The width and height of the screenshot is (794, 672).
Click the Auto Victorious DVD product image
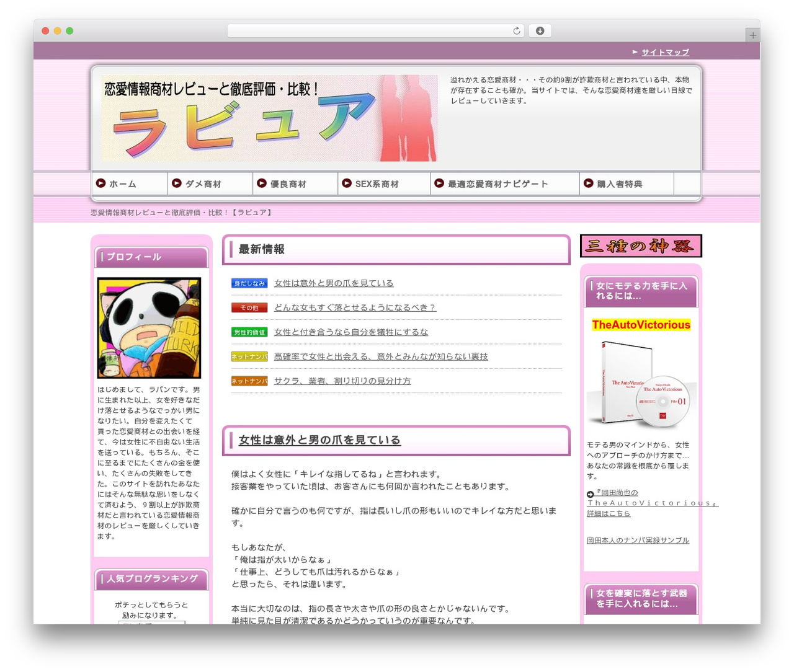pyautogui.click(x=641, y=384)
